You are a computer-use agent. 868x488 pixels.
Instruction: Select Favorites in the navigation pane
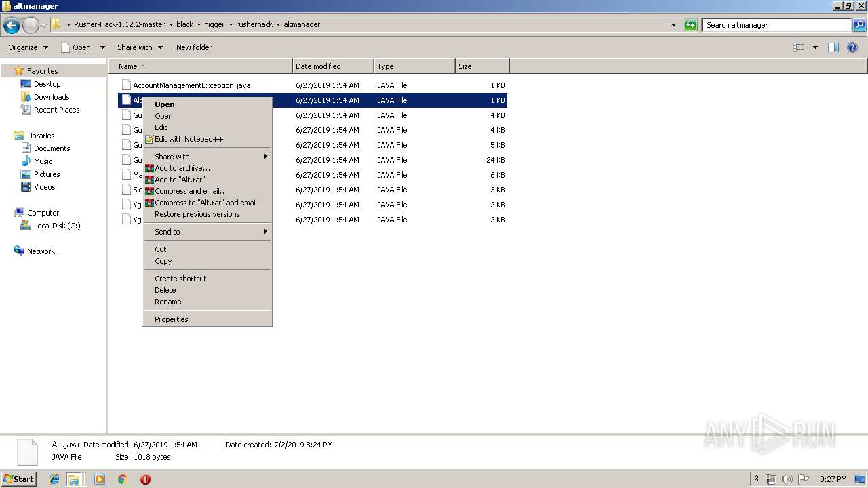click(x=42, y=71)
